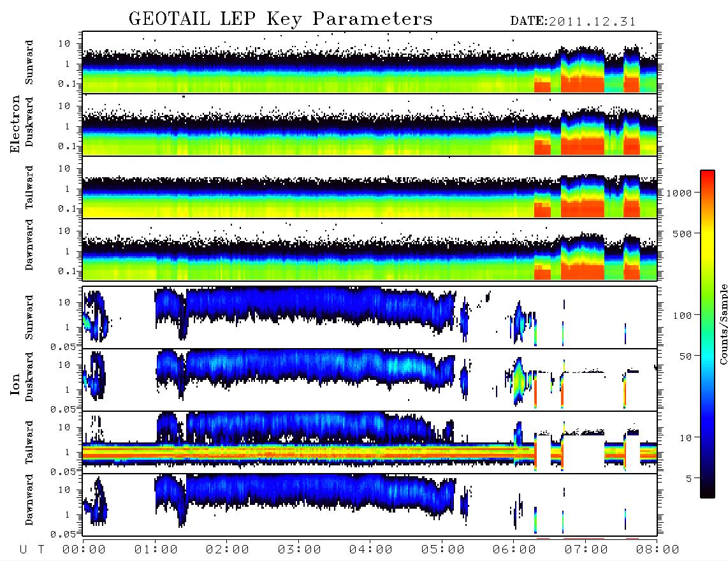This screenshot has height=561, width=728.
Task: Click the Electron Sunward panel label
Action: [x=29, y=62]
